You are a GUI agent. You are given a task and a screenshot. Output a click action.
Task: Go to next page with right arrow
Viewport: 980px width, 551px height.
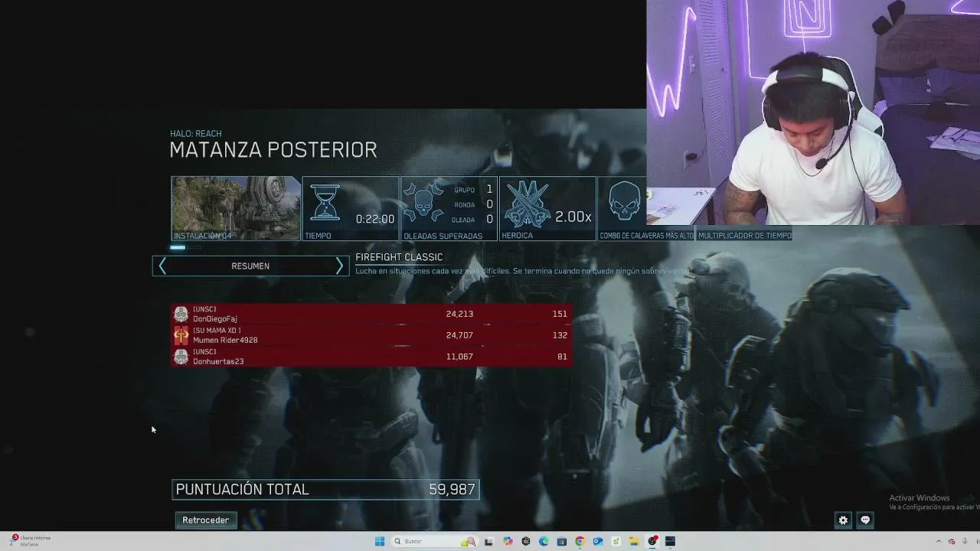point(339,266)
